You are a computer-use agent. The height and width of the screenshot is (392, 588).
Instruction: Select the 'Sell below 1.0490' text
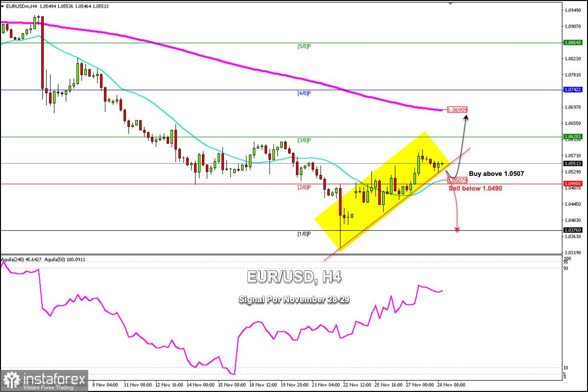coord(475,188)
